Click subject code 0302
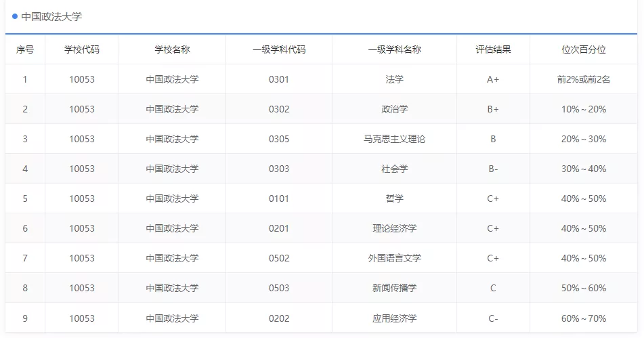Image resolution: width=644 pixels, height=338 pixels. click(x=279, y=109)
